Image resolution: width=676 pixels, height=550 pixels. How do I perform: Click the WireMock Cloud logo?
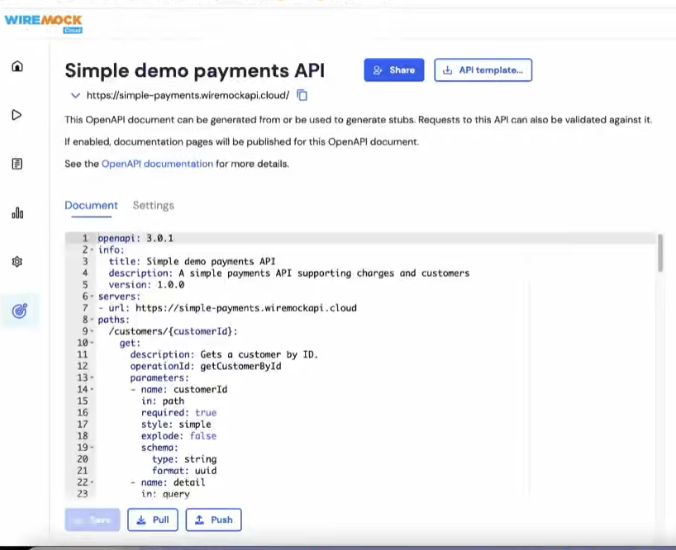click(x=43, y=23)
